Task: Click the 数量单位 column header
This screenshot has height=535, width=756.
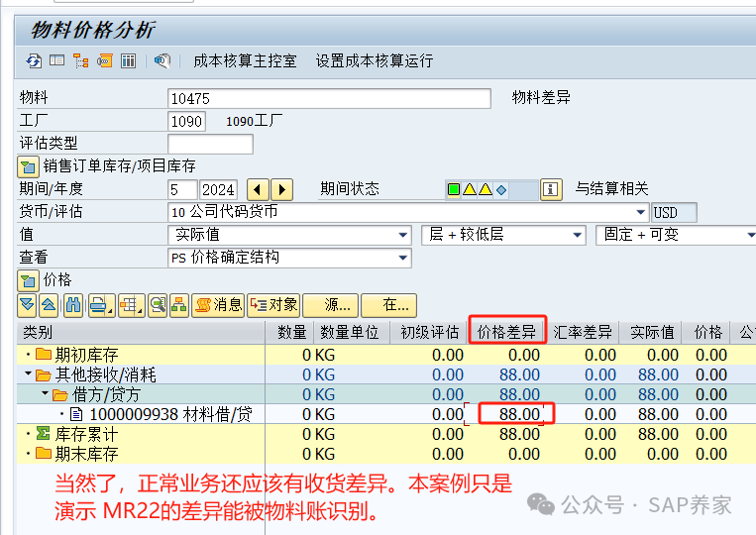Action: [x=352, y=332]
